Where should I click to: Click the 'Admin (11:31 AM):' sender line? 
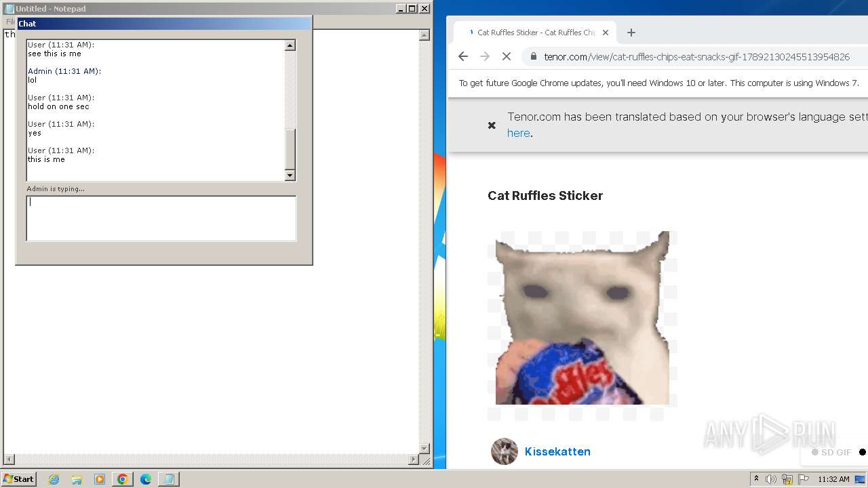click(64, 71)
